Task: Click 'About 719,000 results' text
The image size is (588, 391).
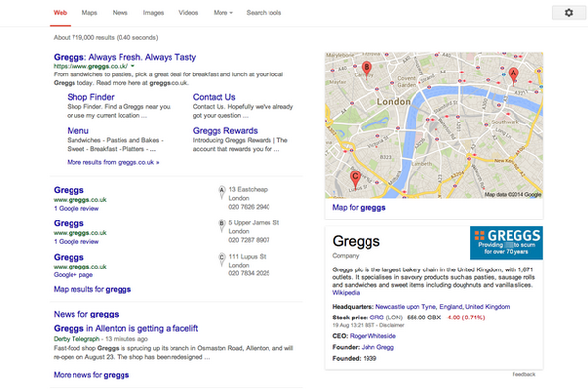Action: pyautogui.click(x=84, y=37)
